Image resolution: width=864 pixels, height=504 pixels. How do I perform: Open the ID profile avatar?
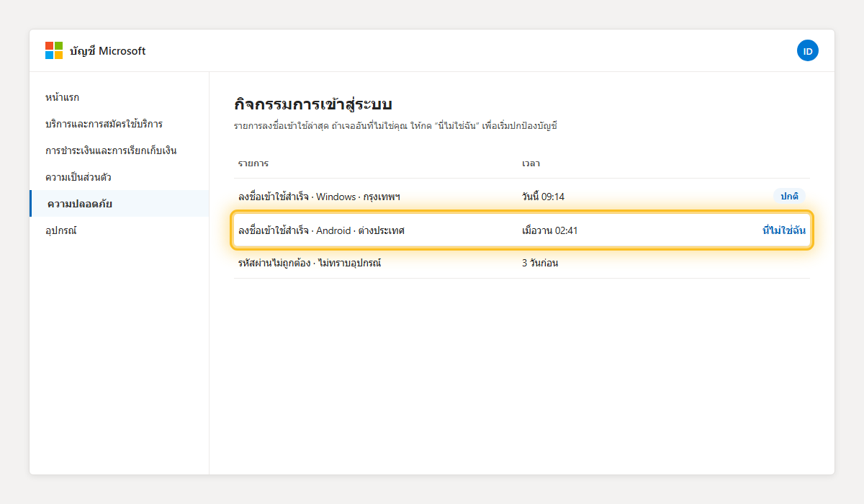808,50
